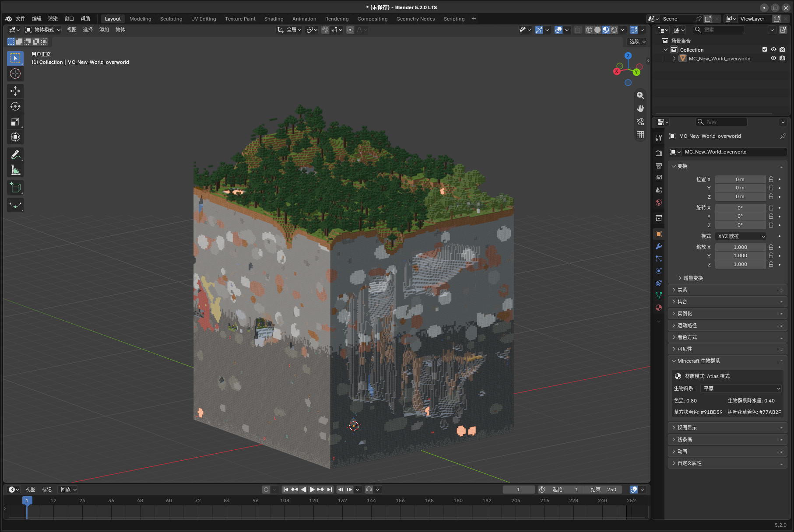Click the timeline frame 1 playhead marker
This screenshot has height=532, width=794.
[x=27, y=500]
